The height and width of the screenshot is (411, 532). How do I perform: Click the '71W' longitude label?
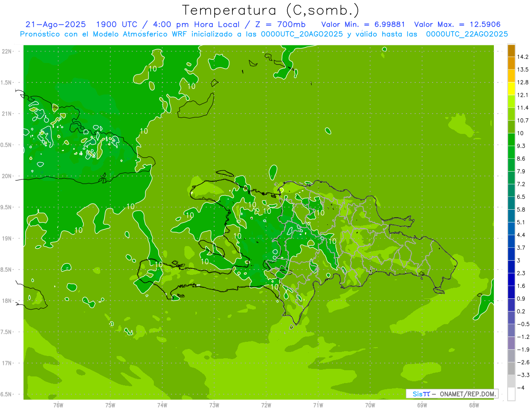point(318,405)
